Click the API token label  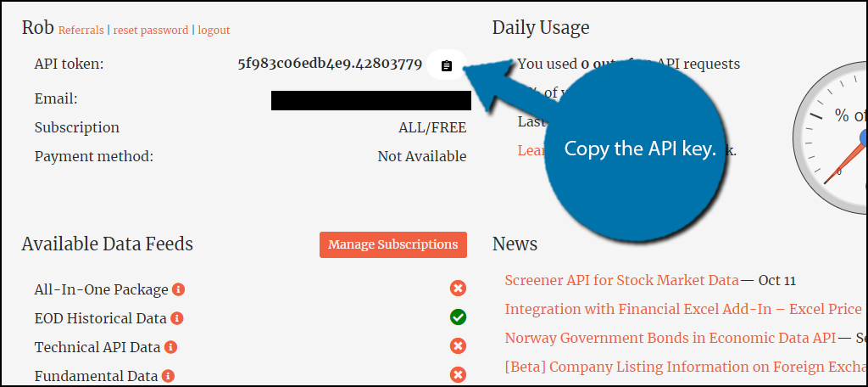click(70, 64)
